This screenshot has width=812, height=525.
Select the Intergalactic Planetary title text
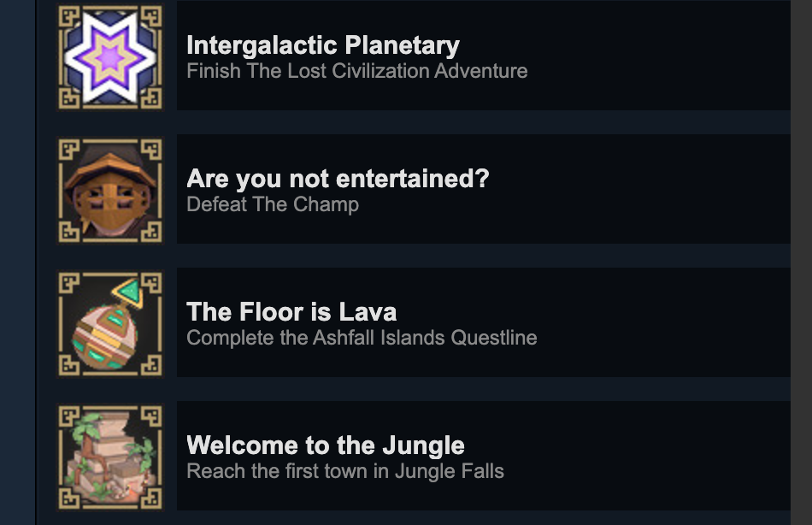click(x=322, y=45)
